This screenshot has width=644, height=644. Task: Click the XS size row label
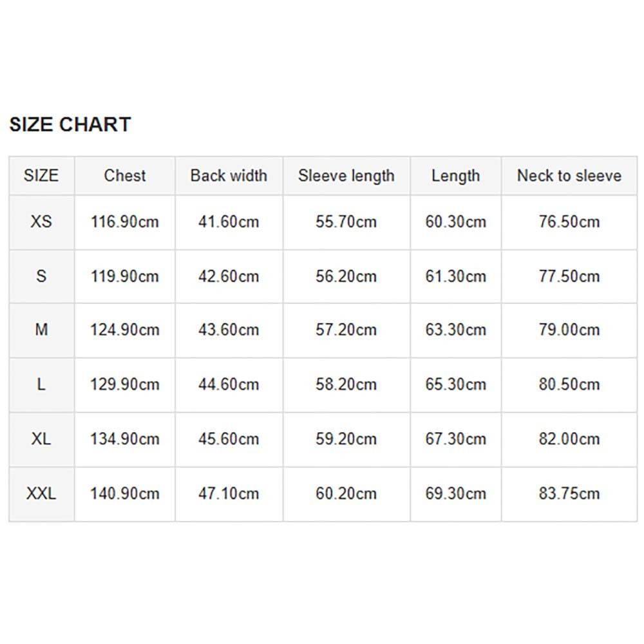(x=41, y=222)
